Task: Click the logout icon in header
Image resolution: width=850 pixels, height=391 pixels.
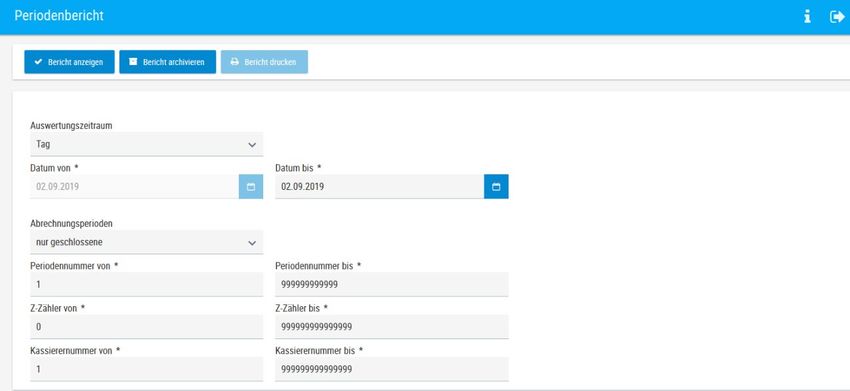Action: [x=837, y=17]
